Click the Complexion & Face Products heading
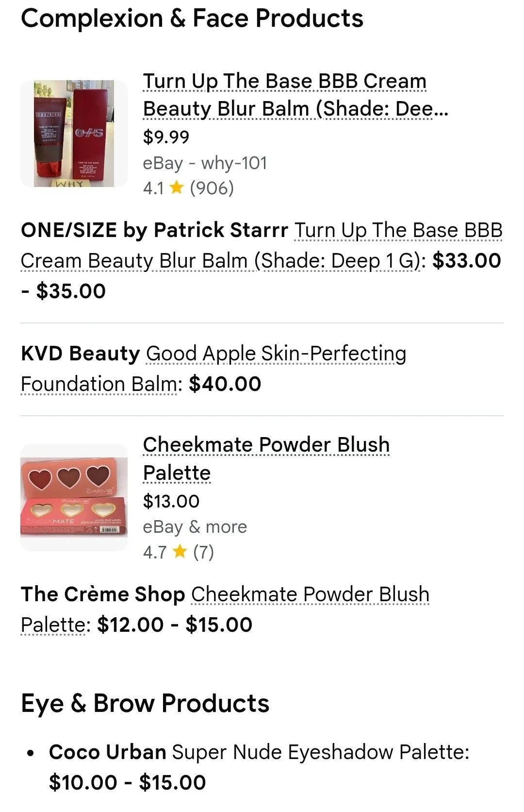Image resolution: width=524 pixels, height=812 pixels. [192, 19]
